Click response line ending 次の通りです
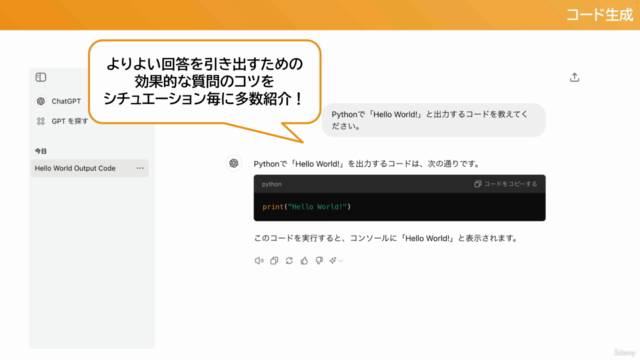The width and height of the screenshot is (640, 360). point(367,164)
